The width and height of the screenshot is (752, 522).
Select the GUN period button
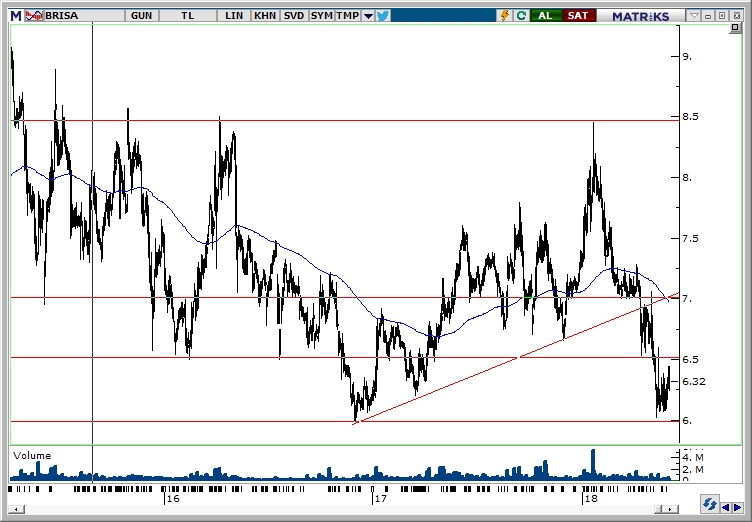(141, 16)
